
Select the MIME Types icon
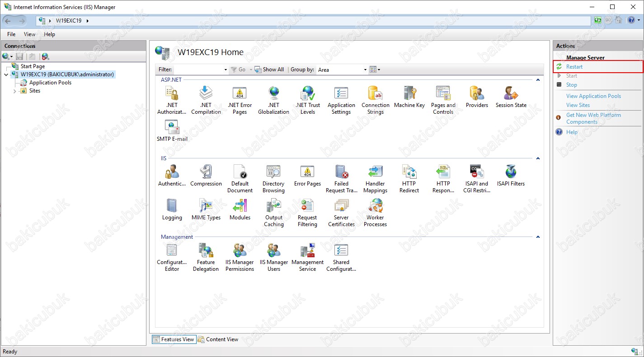click(206, 209)
